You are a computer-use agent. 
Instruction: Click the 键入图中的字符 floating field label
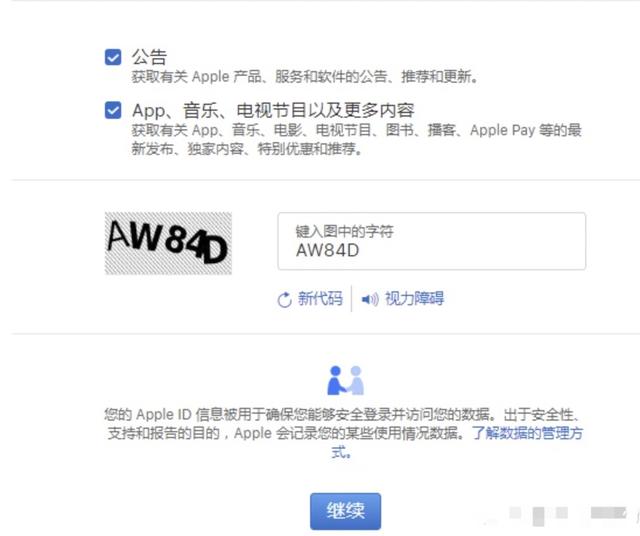tap(344, 231)
